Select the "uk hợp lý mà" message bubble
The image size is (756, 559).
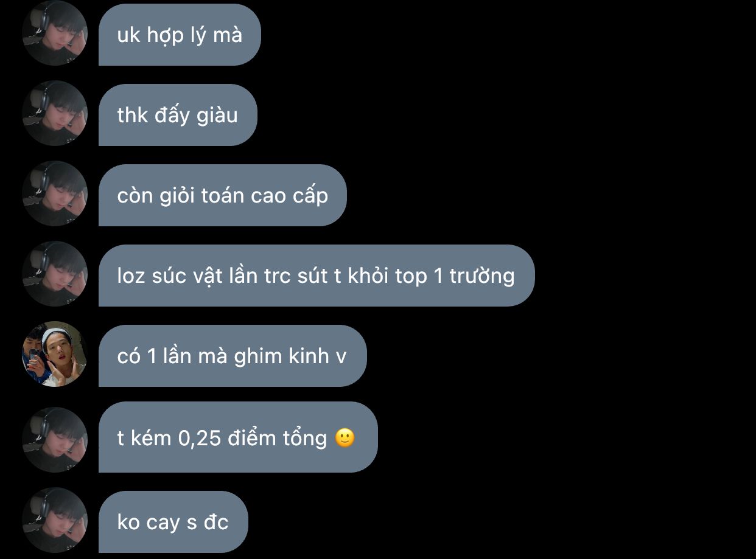pyautogui.click(x=180, y=35)
